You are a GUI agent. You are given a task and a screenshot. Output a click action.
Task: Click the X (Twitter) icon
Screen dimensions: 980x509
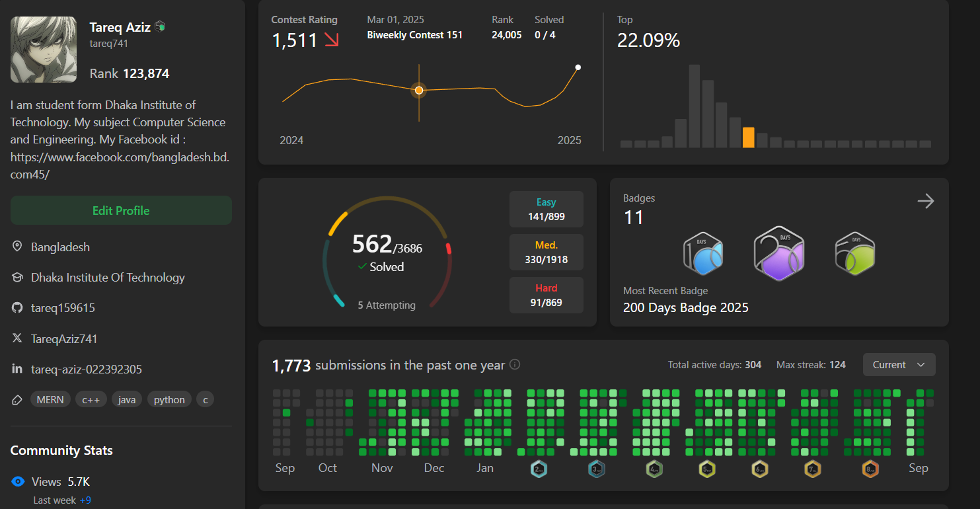[x=17, y=338]
